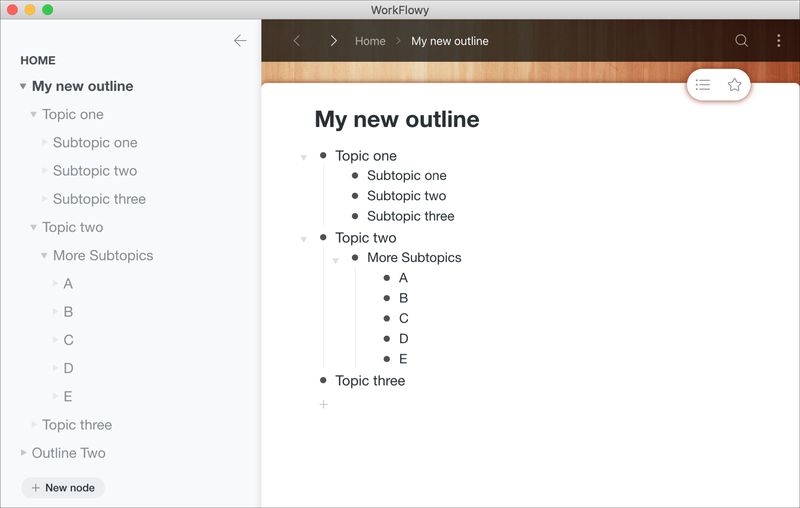The image size is (800, 508).
Task: Click item C text in main outline
Action: coord(404,318)
